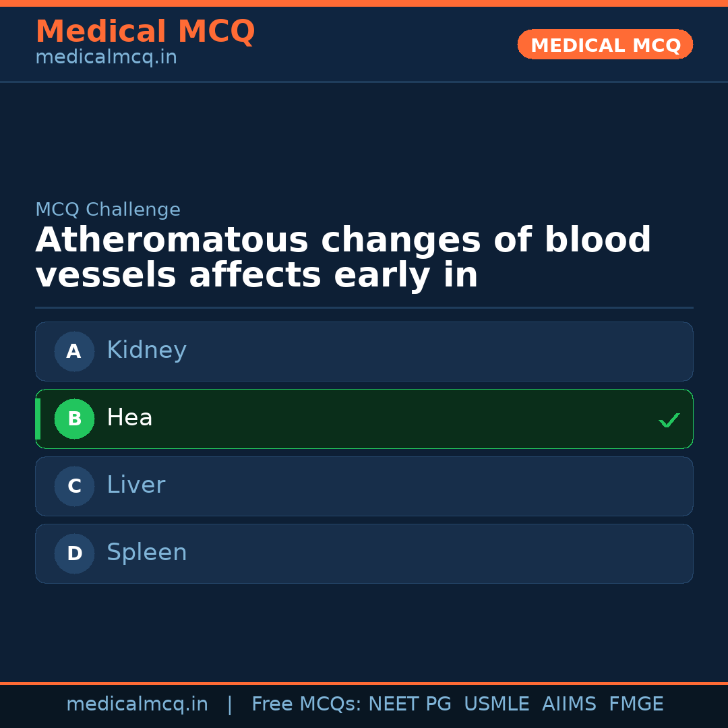Click the circular D badge beside Spleen
Screen dimensions: 728x728
[74, 553]
